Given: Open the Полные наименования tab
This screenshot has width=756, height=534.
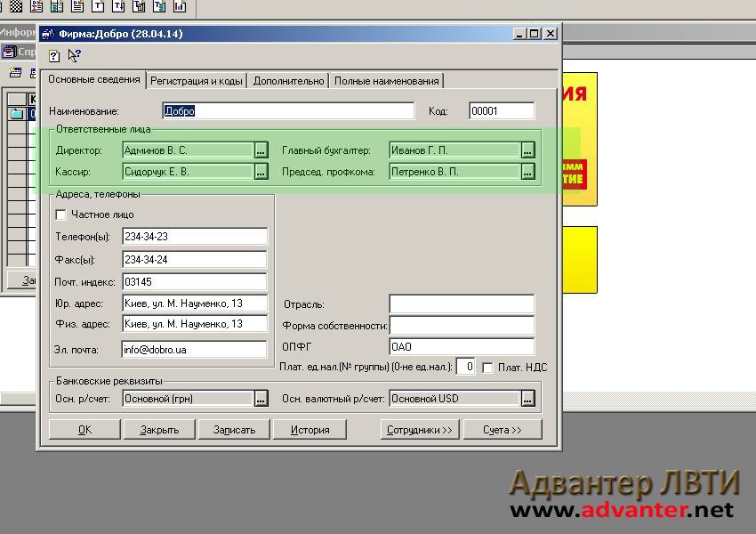Looking at the screenshot, I should [387, 81].
